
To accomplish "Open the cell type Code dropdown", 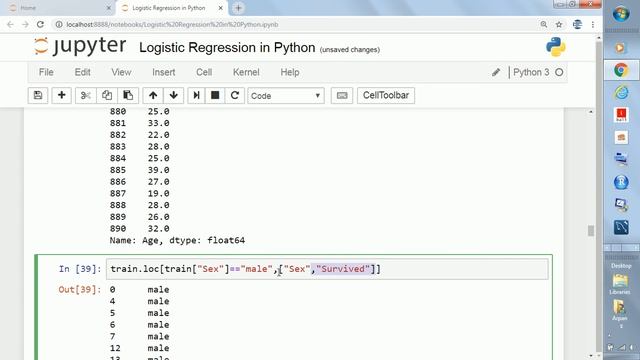I will pyautogui.click(x=286, y=96).
